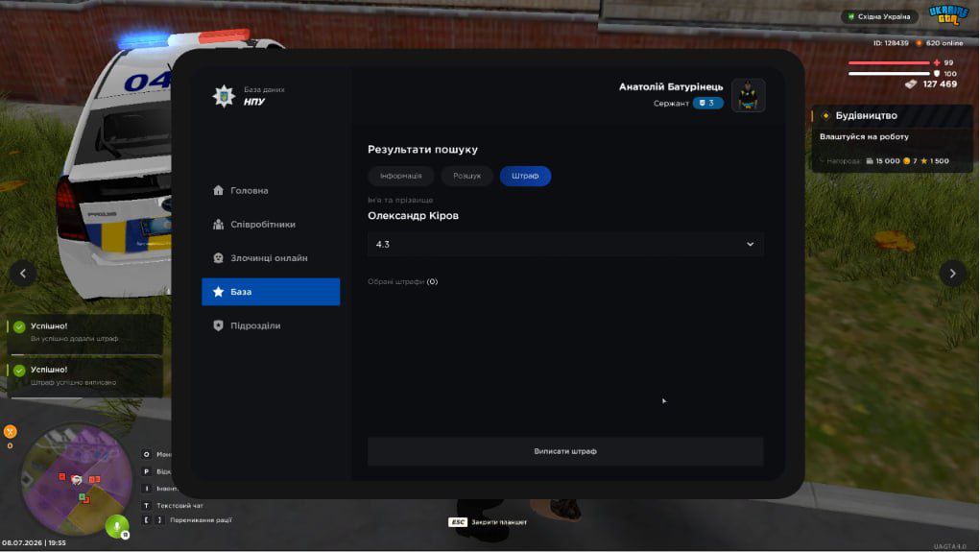Open the Підрозділи section
The width and height of the screenshot is (980, 552).
[x=270, y=325]
